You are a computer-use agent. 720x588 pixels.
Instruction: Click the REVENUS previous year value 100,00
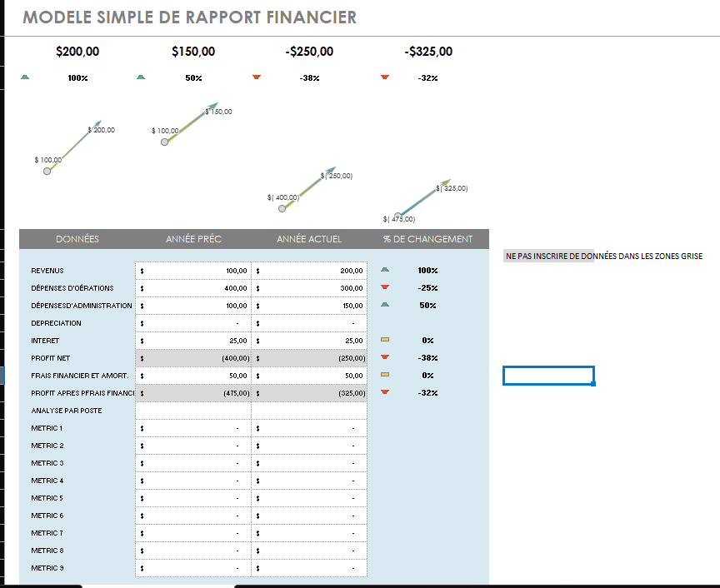click(217, 270)
